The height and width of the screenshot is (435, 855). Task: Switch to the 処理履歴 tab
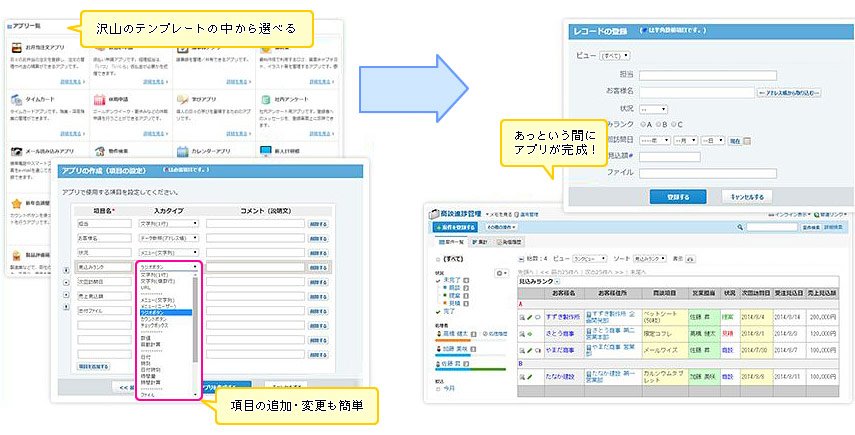point(509,241)
